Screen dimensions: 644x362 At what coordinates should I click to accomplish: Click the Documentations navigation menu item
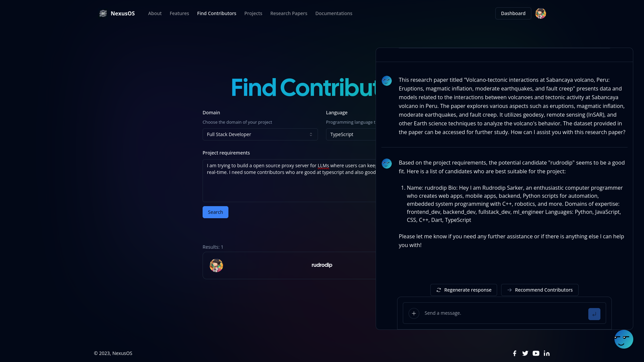(x=334, y=13)
